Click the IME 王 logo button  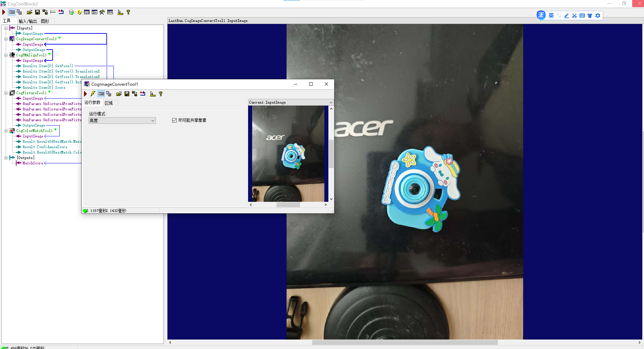[541, 15]
